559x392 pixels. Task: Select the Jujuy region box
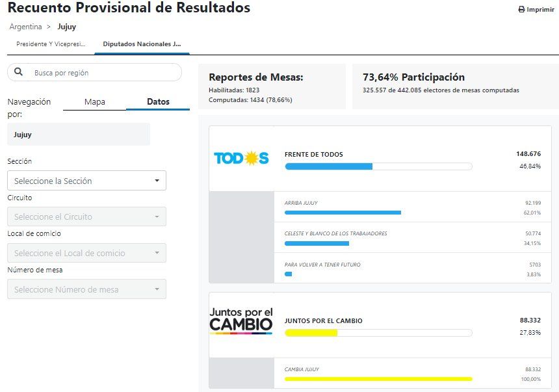tap(79, 135)
